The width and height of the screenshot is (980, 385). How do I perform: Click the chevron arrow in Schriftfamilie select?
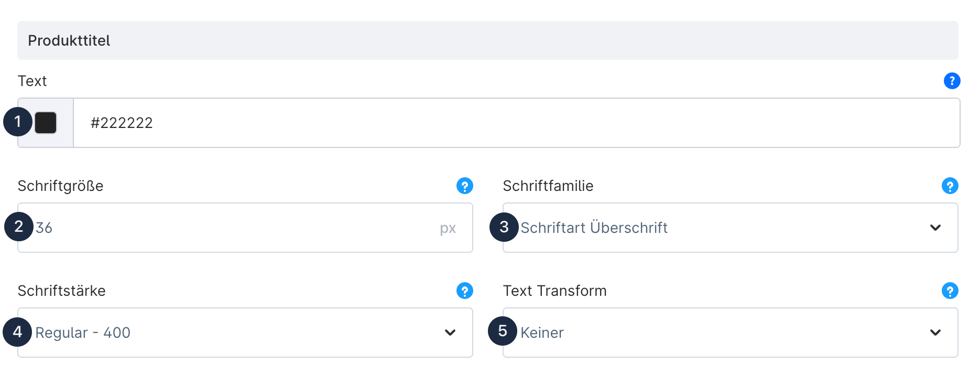coord(935,228)
